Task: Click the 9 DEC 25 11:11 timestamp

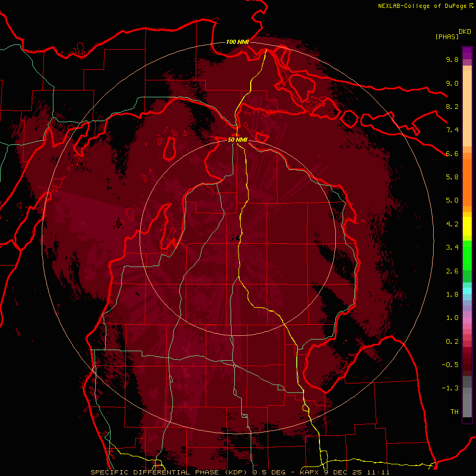Action: [x=356, y=472]
